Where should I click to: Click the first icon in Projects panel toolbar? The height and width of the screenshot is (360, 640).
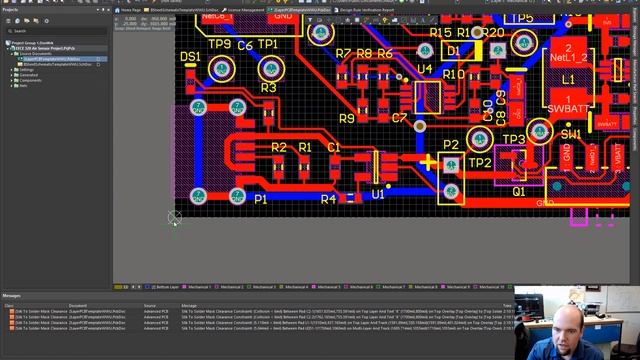coord(8,21)
